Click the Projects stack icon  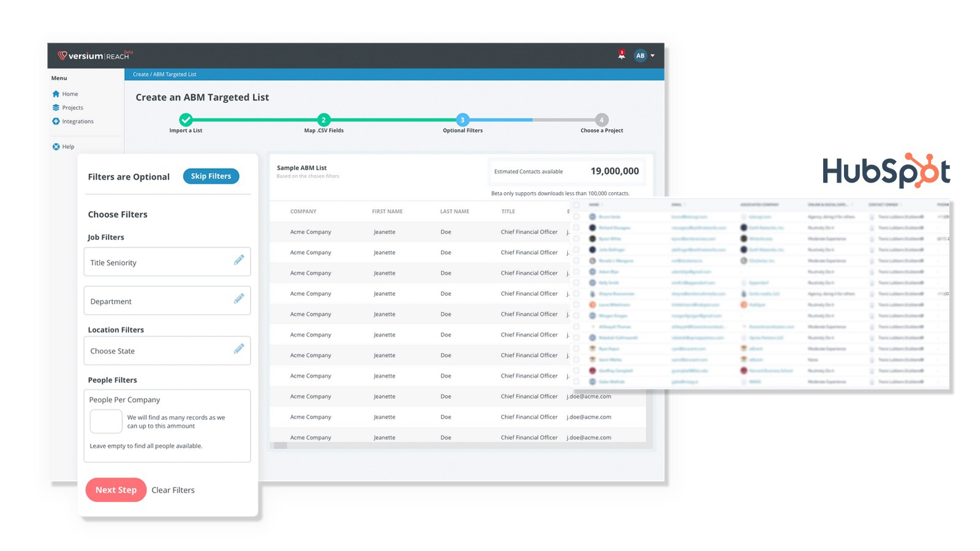click(56, 108)
